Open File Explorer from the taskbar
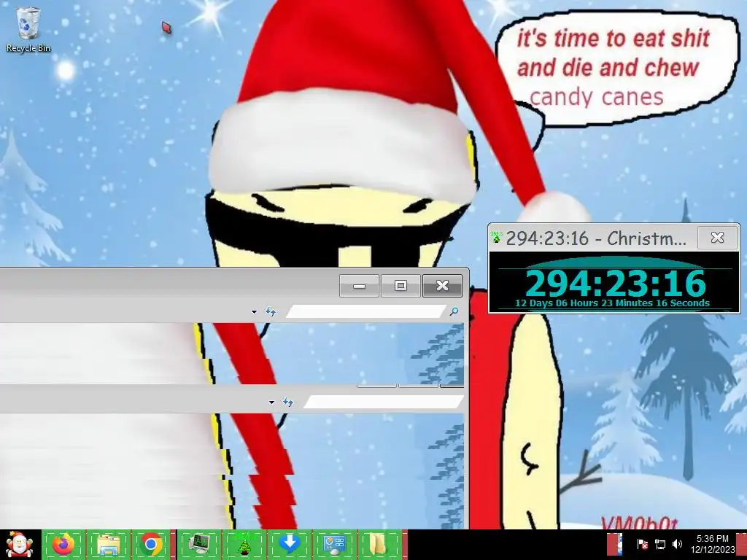This screenshot has height=560, width=747. [x=108, y=544]
